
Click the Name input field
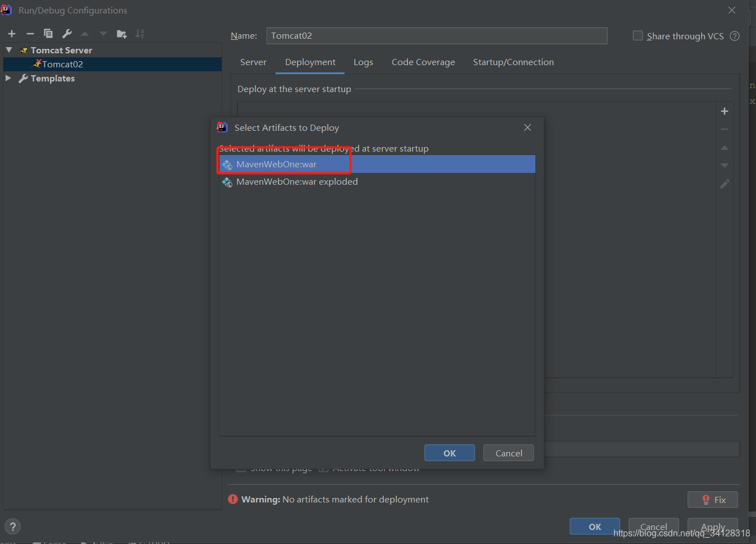coord(437,36)
